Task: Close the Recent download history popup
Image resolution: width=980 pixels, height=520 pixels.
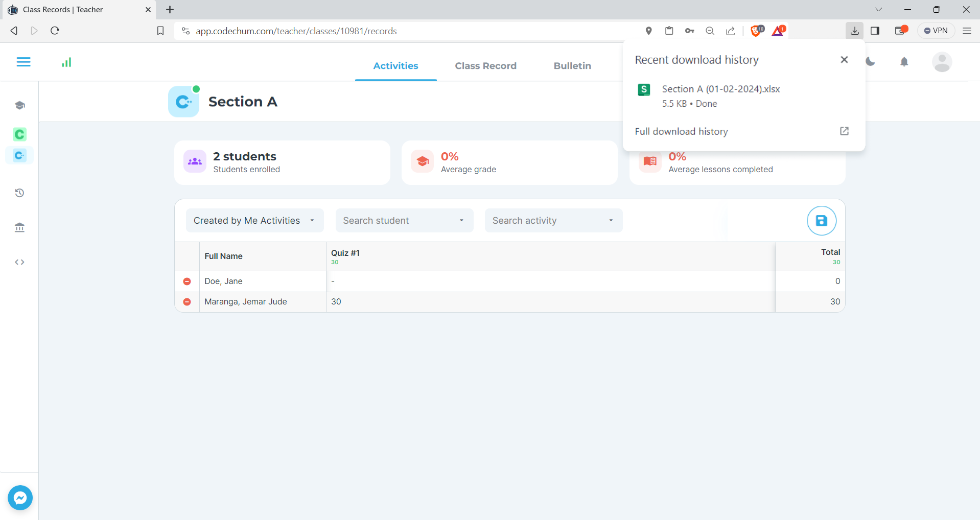Action: [844, 60]
